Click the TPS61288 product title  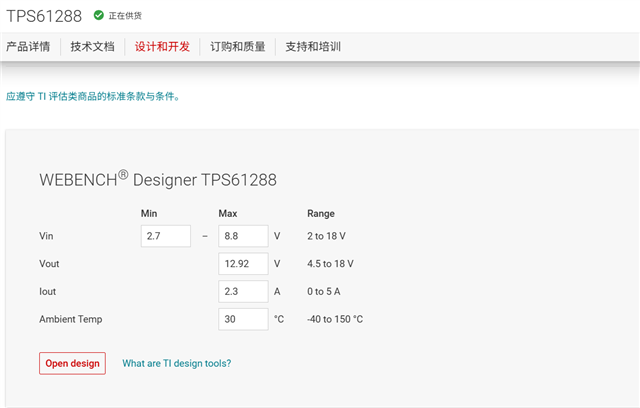44,16
